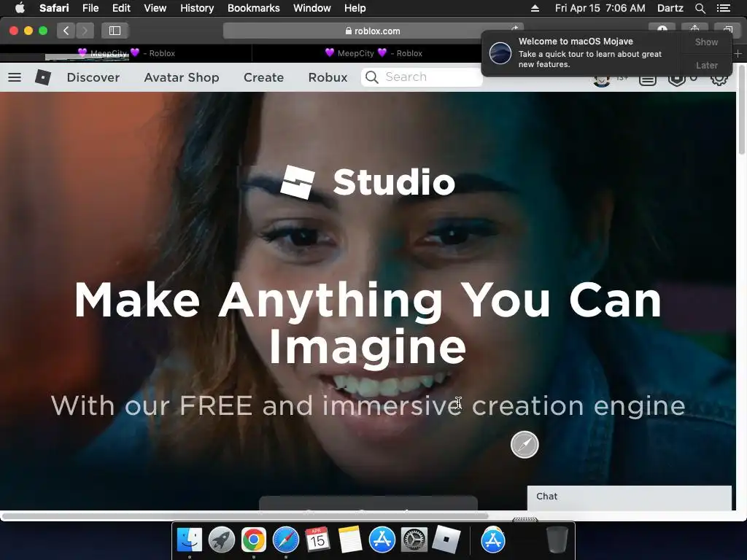
Task: Click the eject icon in the menu bar
Action: point(535,8)
